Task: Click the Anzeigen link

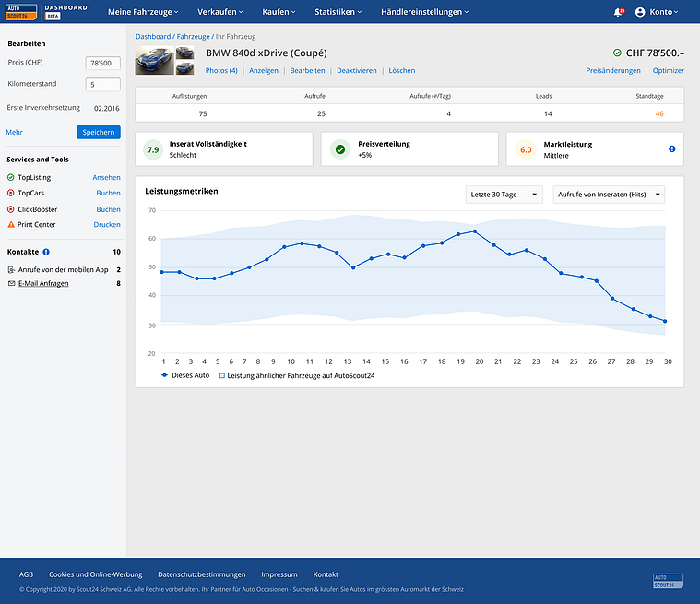Action: [264, 70]
